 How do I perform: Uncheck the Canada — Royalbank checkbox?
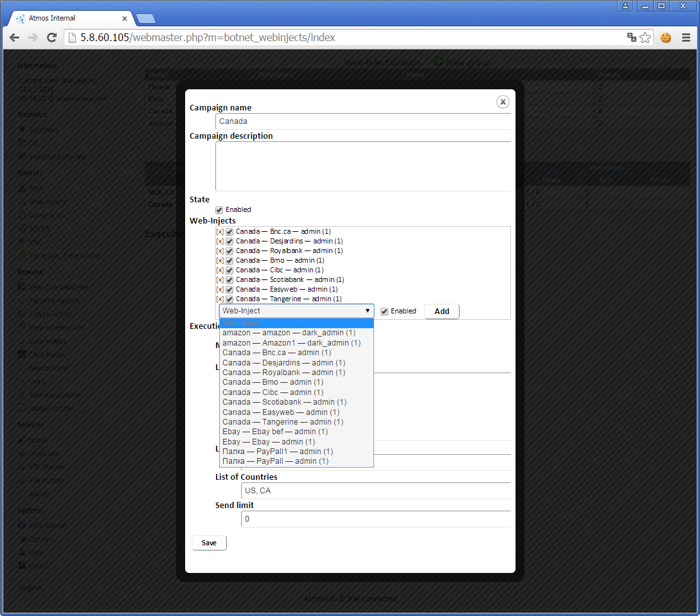click(x=229, y=251)
